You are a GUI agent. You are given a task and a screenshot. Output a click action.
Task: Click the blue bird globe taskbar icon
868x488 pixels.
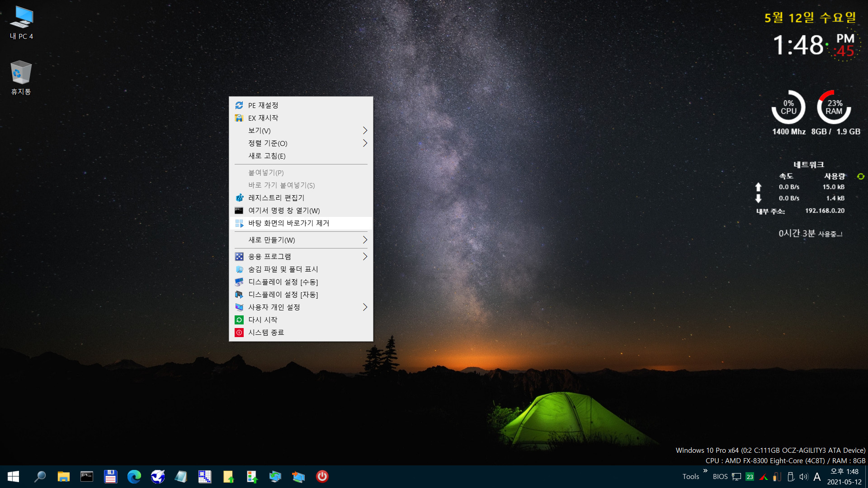pos(158,477)
